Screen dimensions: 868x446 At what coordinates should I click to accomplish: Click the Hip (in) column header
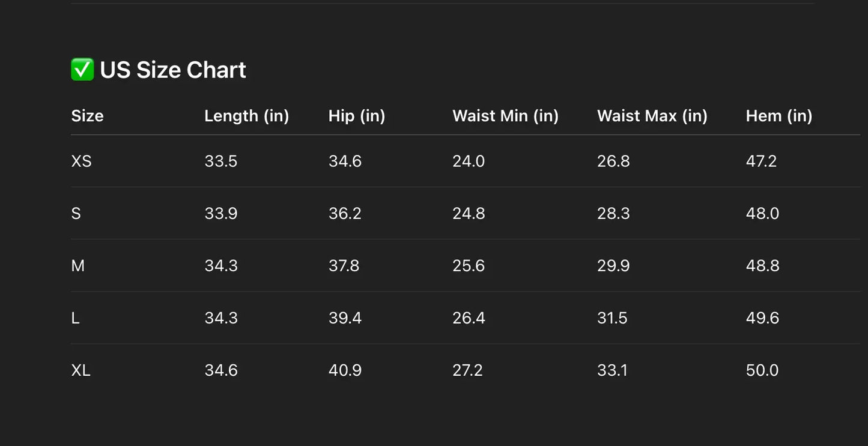click(356, 116)
